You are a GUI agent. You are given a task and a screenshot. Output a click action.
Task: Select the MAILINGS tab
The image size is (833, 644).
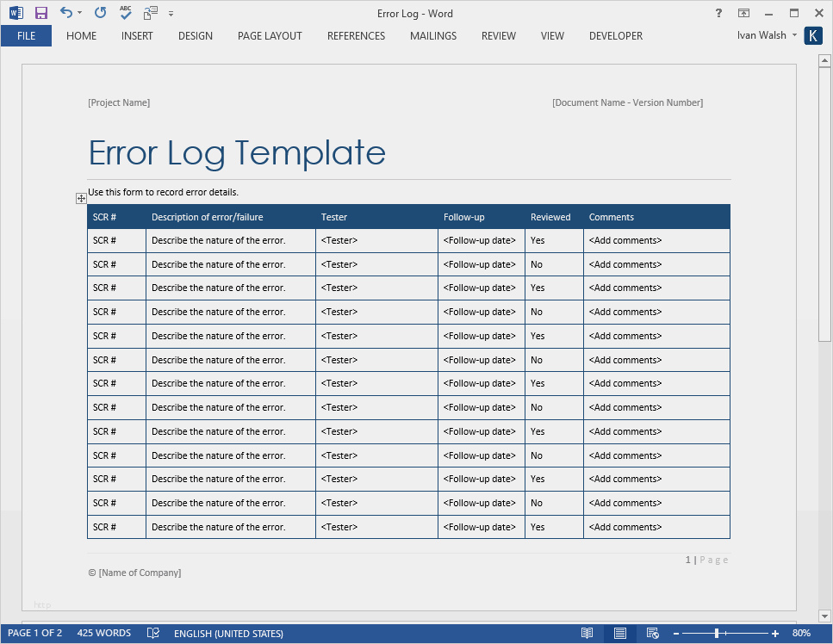click(x=433, y=36)
